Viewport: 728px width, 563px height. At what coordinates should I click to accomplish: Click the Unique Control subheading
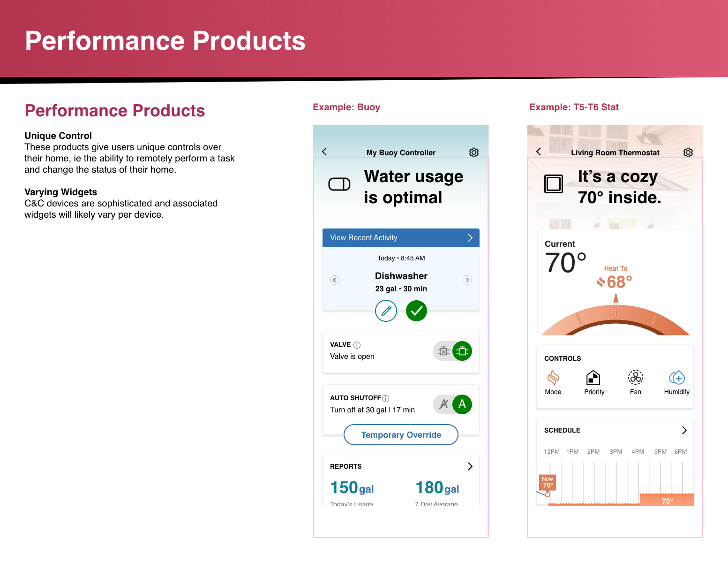[x=58, y=136]
